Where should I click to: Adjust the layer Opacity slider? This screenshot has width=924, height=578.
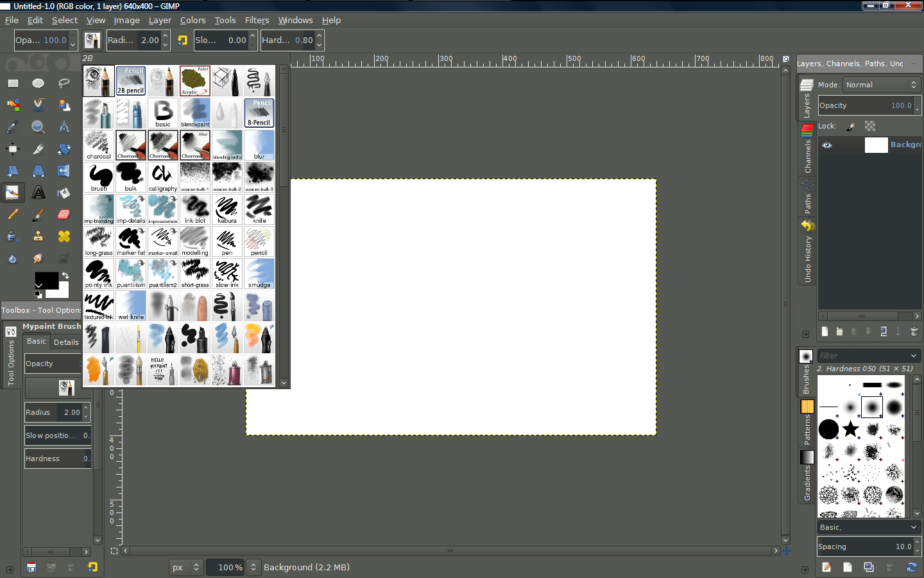(x=865, y=105)
